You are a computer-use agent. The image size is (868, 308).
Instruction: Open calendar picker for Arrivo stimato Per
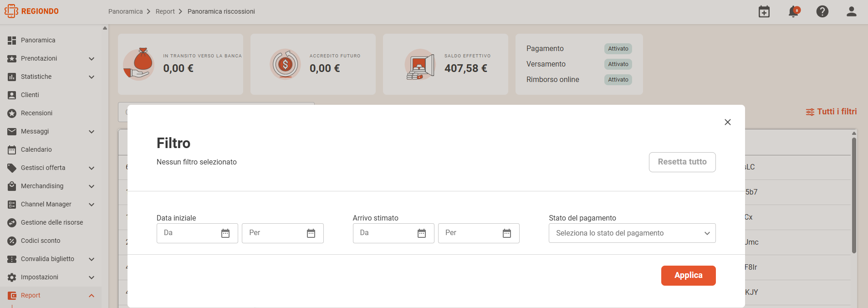(507, 233)
